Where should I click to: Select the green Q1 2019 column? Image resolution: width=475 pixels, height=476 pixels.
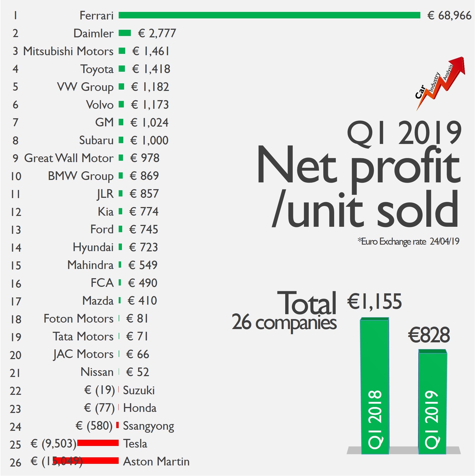432,402
